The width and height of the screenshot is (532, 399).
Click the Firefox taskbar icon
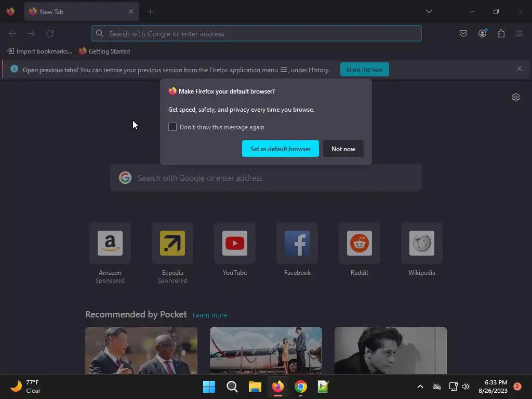coord(278,387)
